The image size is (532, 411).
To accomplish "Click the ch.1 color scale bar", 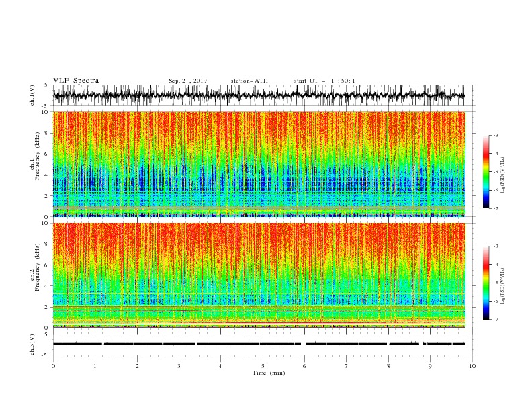I will [x=486, y=171].
